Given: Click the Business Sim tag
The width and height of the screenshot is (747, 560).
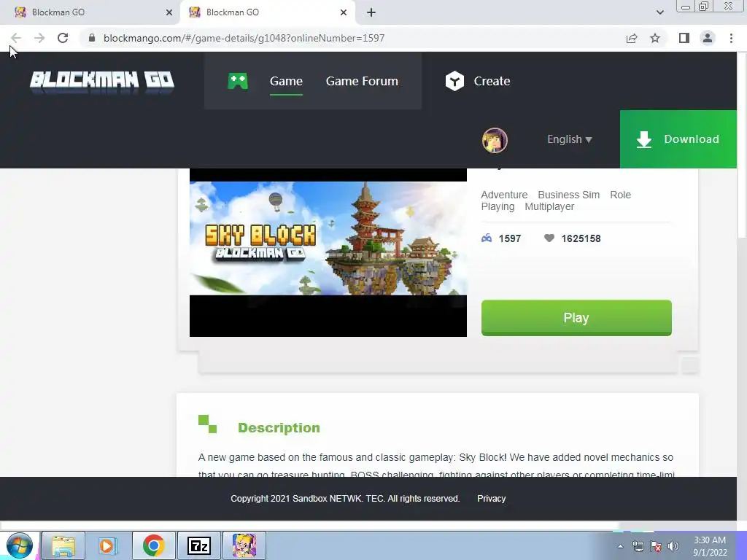Looking at the screenshot, I should tap(568, 195).
